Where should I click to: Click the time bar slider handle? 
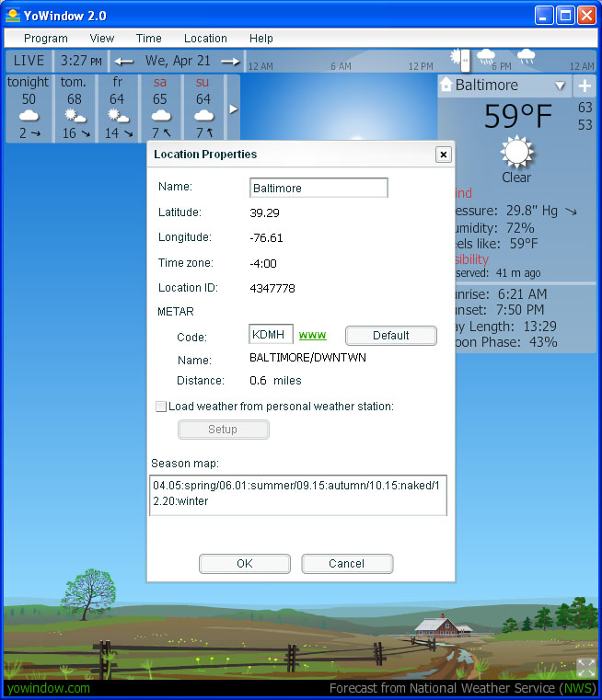466,61
